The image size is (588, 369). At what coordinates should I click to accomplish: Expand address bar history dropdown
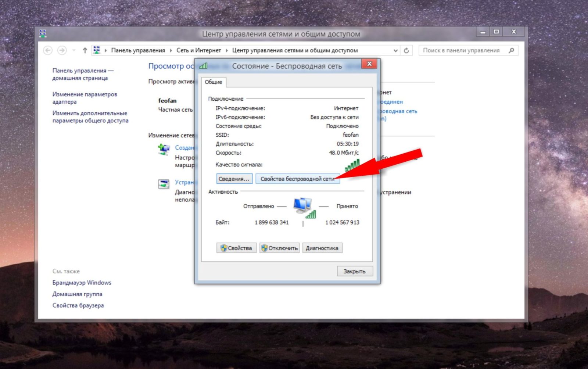point(395,50)
